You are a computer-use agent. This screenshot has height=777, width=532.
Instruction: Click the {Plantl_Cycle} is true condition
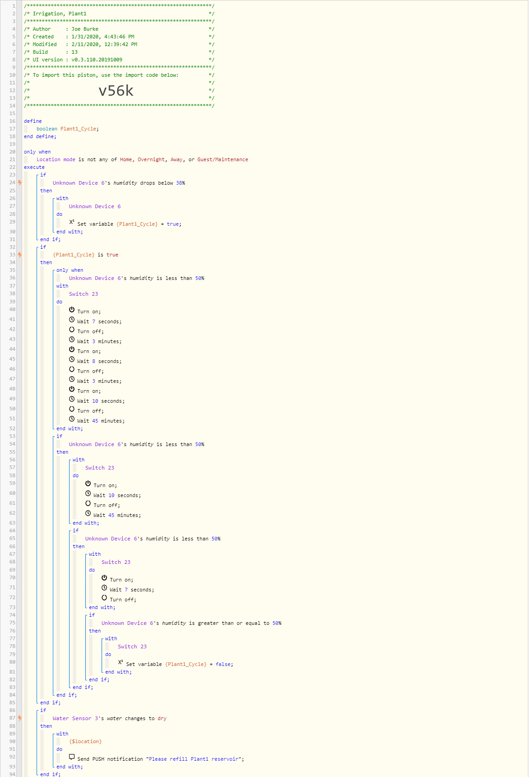[85, 255]
